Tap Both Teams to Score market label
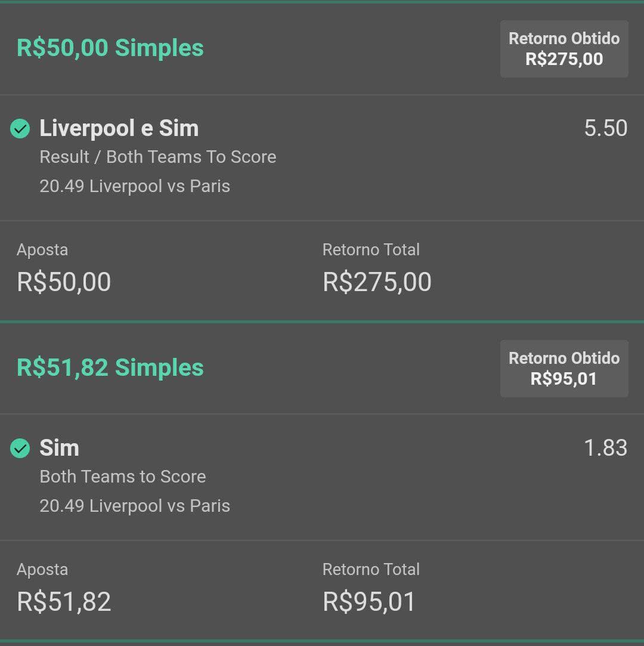This screenshot has height=646, width=644. [x=123, y=477]
